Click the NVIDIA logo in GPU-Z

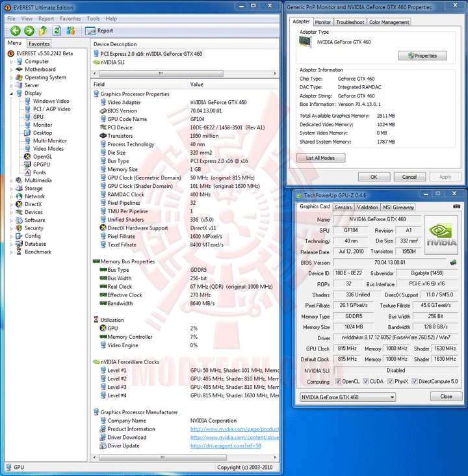click(441, 235)
